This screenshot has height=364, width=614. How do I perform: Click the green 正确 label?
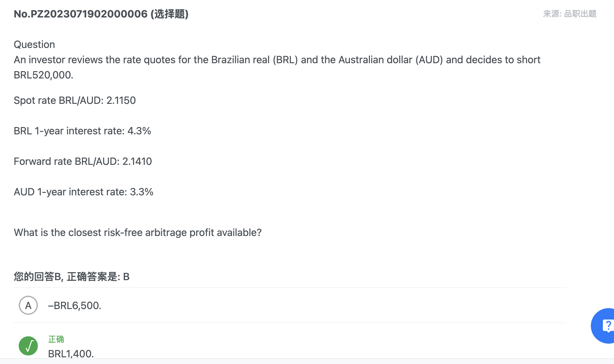click(x=56, y=339)
